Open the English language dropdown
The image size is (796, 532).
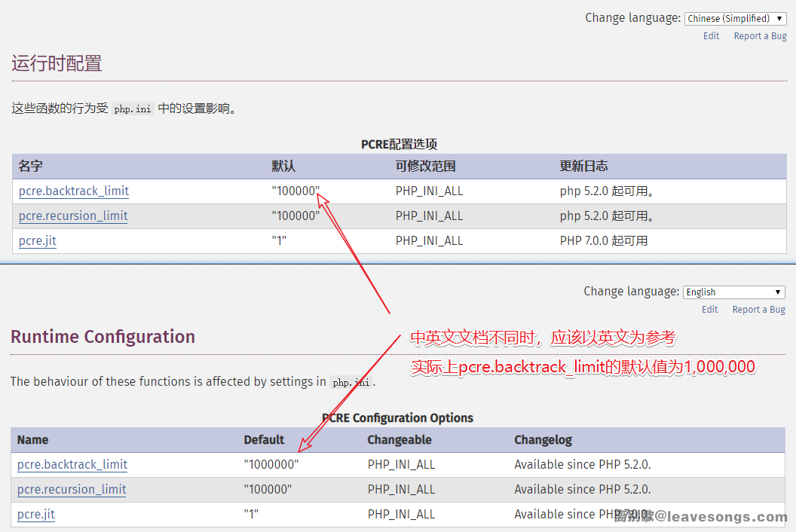pos(733,292)
